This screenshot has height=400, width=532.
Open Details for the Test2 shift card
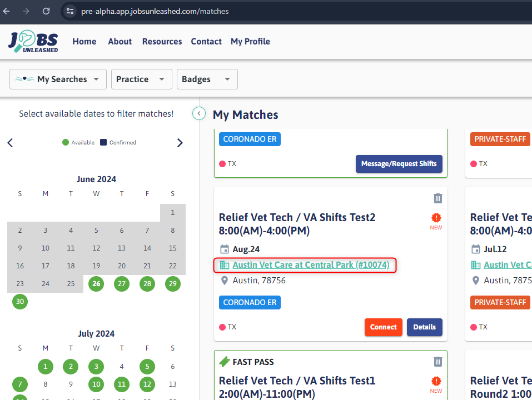[x=425, y=327]
